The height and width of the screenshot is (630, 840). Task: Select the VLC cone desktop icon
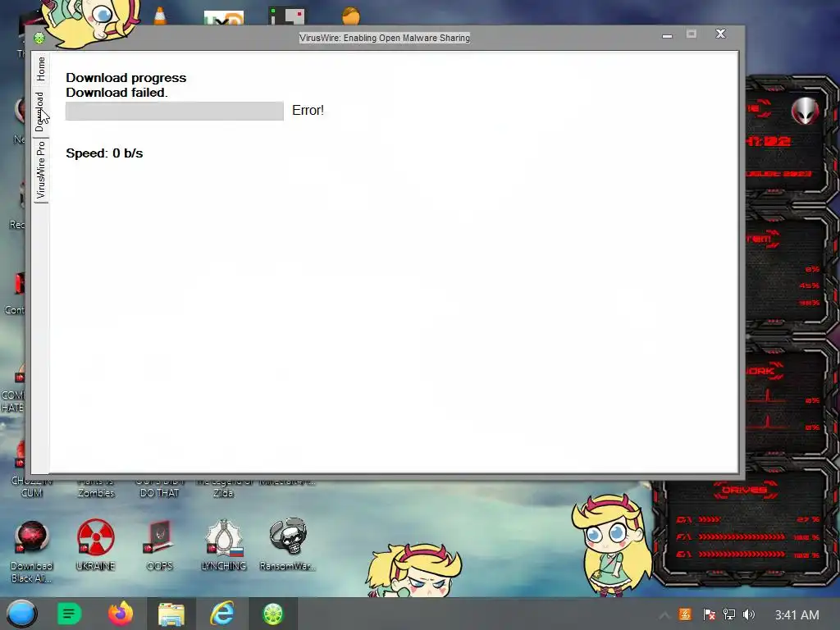[160, 16]
